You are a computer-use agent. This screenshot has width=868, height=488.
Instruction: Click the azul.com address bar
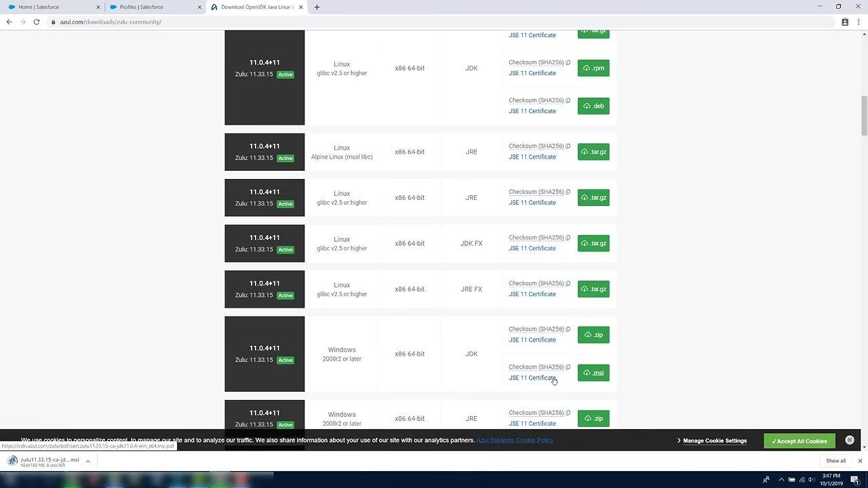441,22
